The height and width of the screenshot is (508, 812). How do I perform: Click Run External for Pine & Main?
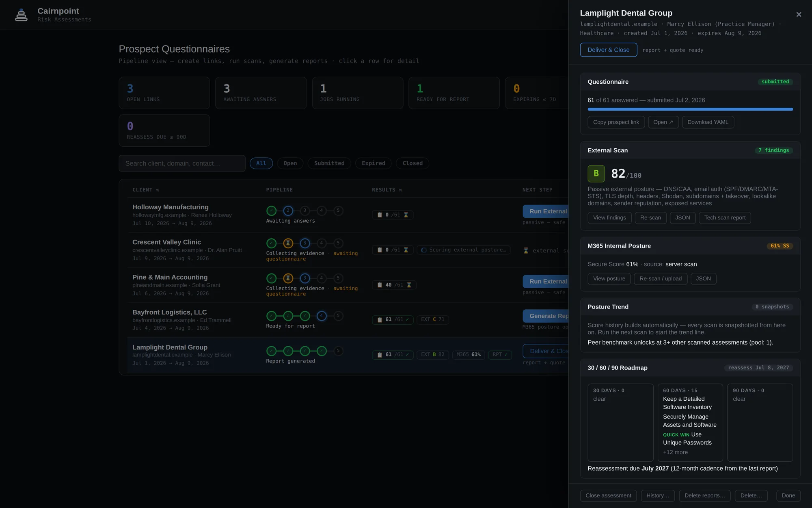(x=546, y=281)
